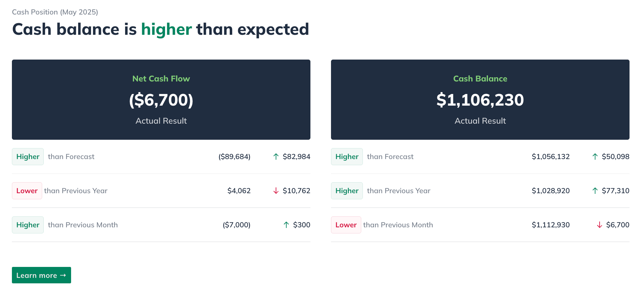
Task: Click up arrow beside $50,098 variance
Action: [x=595, y=157]
